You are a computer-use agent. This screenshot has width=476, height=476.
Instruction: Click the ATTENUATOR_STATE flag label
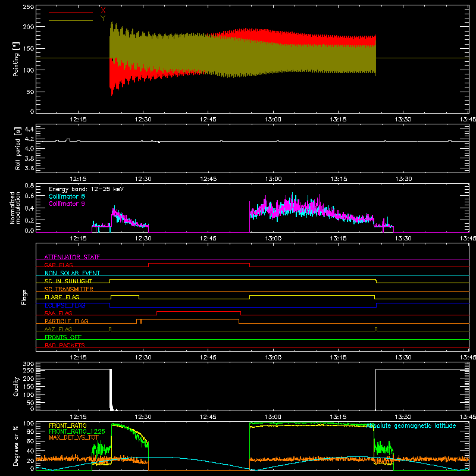pos(72,257)
